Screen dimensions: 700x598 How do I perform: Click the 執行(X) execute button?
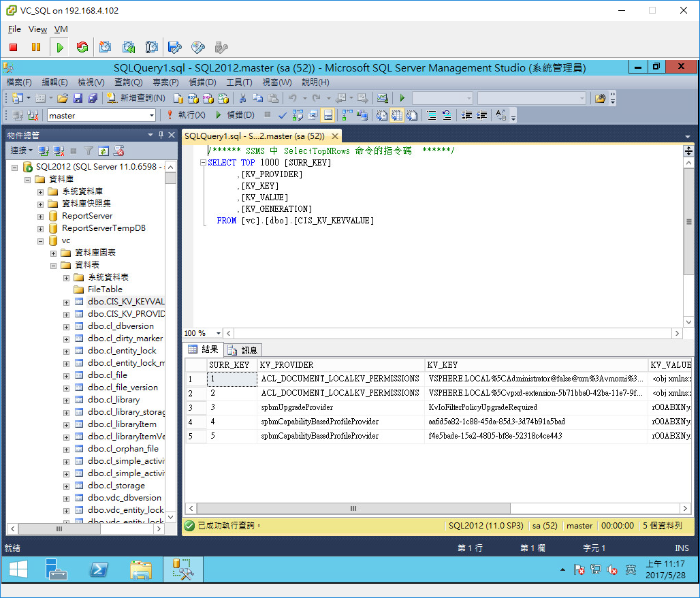pyautogui.click(x=186, y=115)
